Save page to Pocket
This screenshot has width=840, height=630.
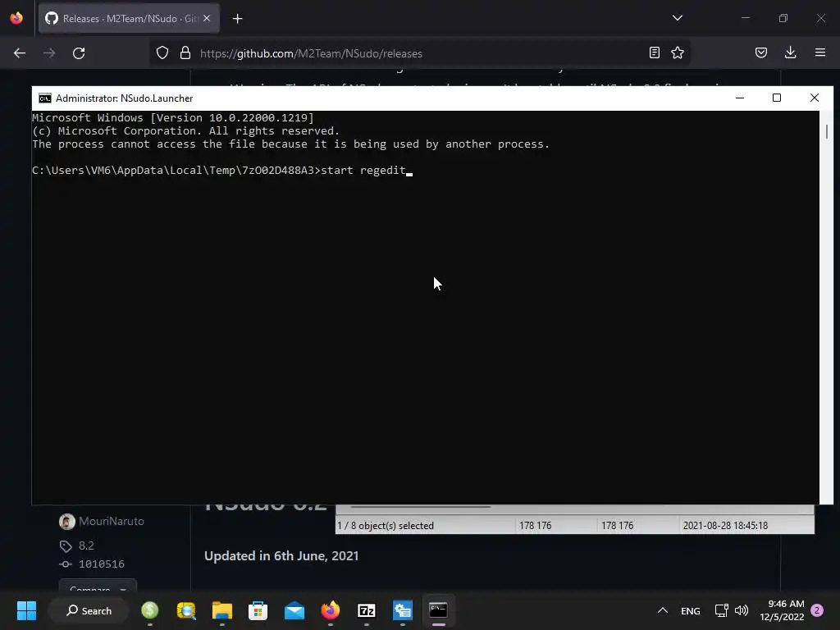point(761,52)
